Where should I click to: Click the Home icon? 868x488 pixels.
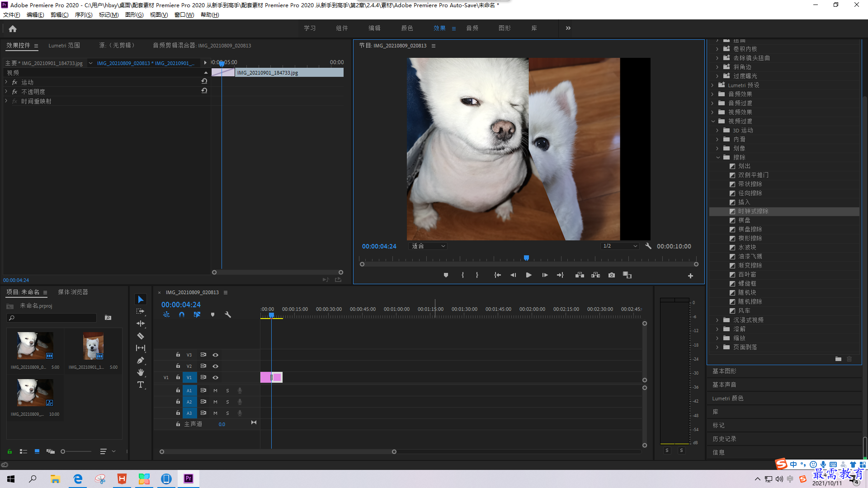click(13, 28)
